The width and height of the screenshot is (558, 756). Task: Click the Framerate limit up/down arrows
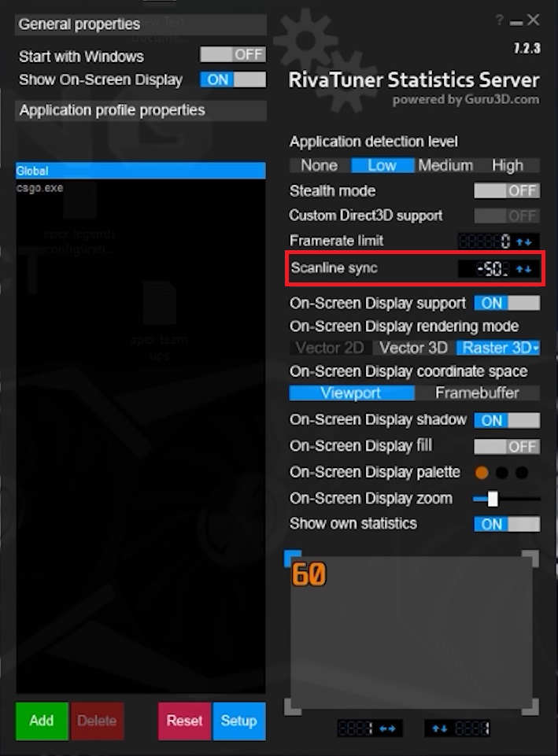click(524, 242)
